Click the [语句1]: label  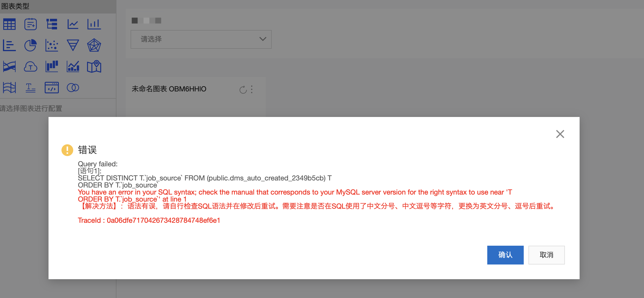89,171
